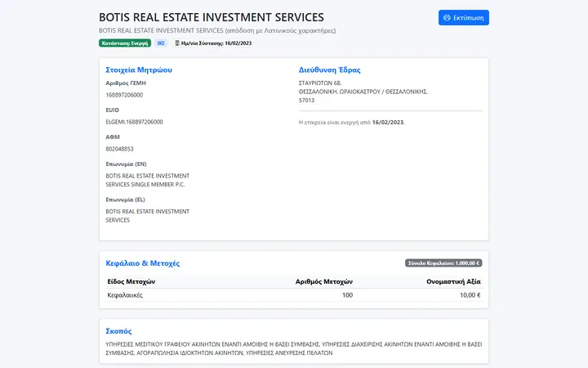Click the EUID label
The height and width of the screenshot is (368, 588).
pos(112,110)
